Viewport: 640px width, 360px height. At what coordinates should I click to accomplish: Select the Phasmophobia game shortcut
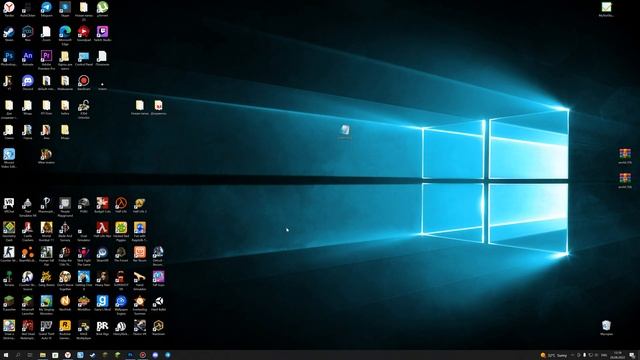[46, 203]
